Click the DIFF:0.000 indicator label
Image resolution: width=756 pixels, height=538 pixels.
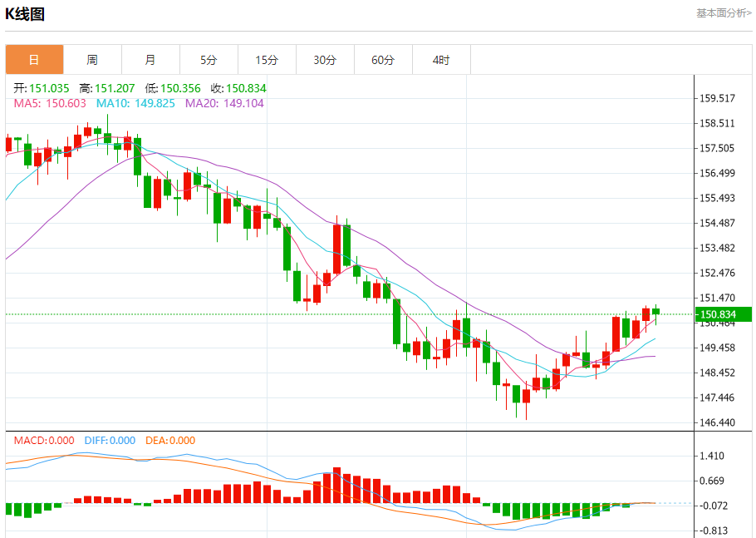tap(110, 441)
